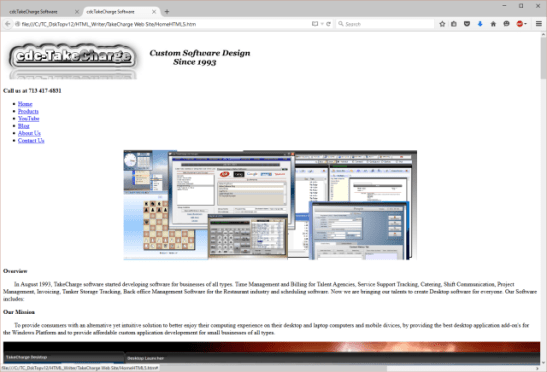Click the globe site identity icon
Screen dimensions: 547x372
tap(17, 24)
